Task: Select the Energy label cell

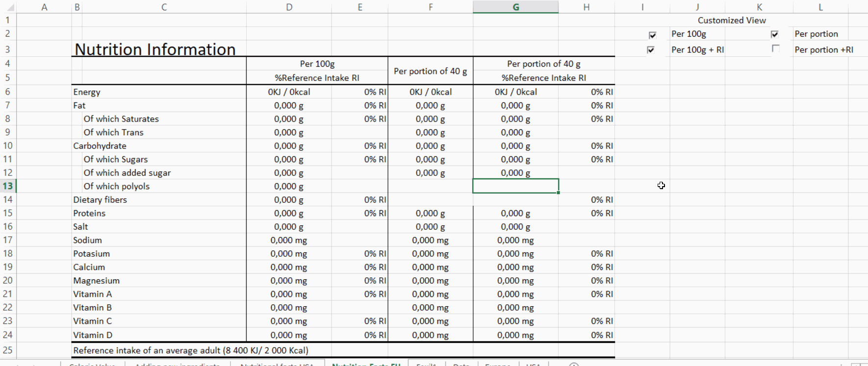Action: 87,92
